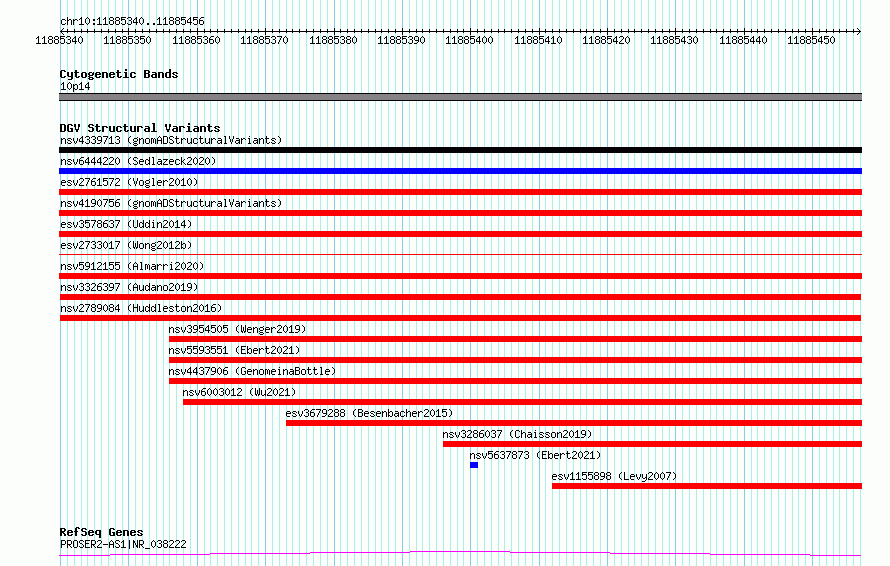Click the thin esv2733017 variant line

[460, 254]
